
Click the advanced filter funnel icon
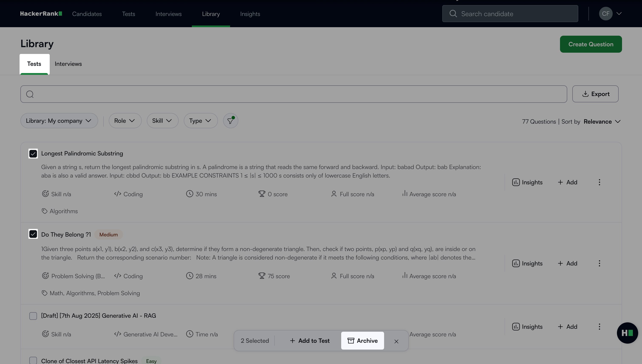coord(230,121)
